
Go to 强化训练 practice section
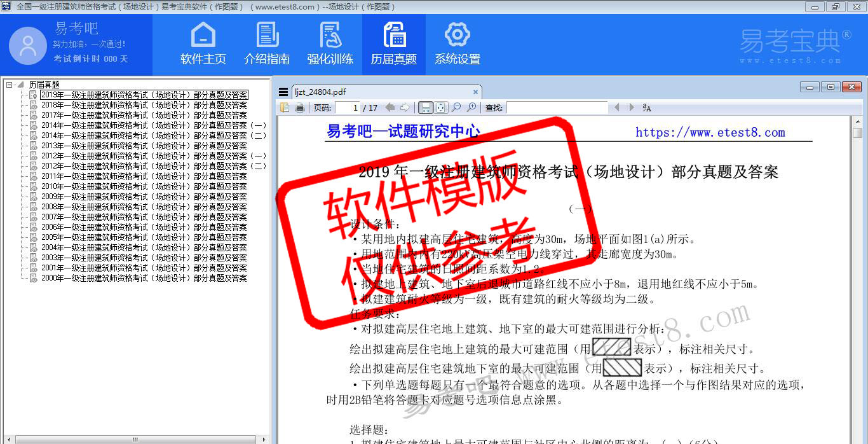coord(330,45)
